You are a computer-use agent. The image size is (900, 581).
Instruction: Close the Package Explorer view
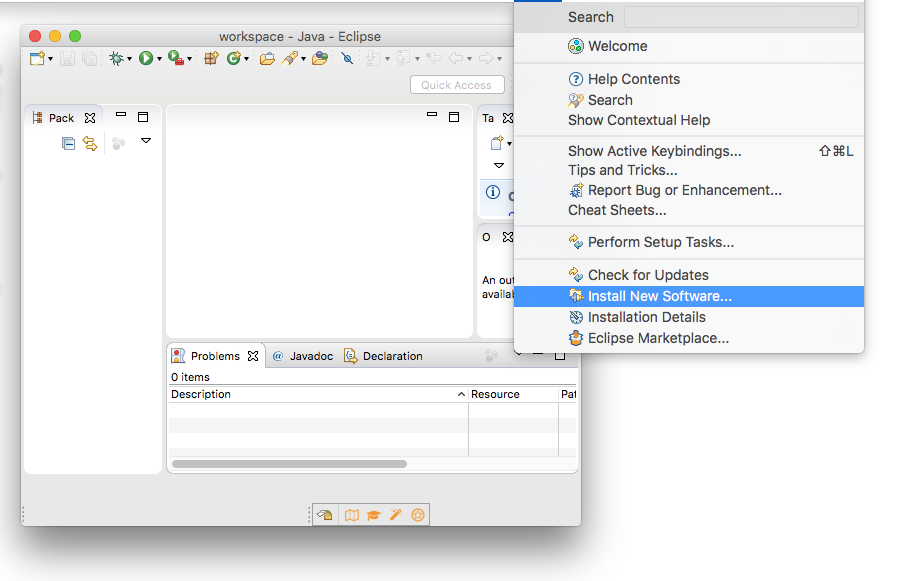point(90,118)
